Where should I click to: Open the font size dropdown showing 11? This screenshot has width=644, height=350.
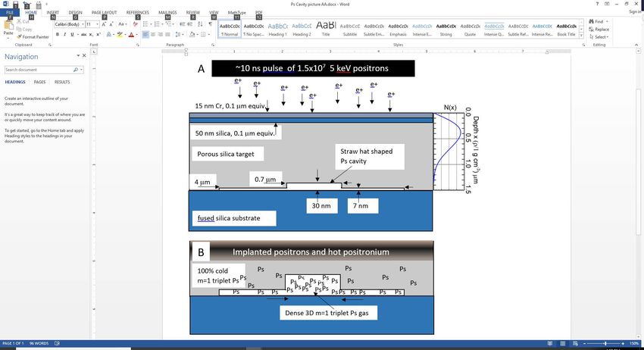coord(97,24)
